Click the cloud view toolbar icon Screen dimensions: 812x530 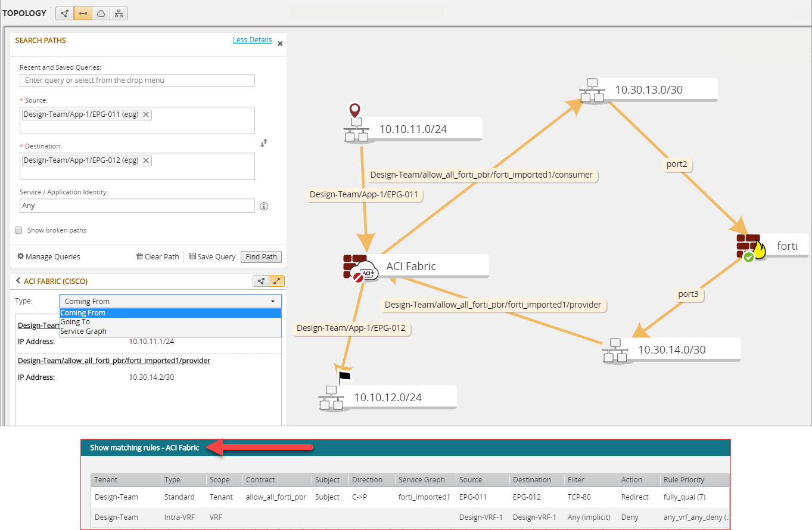click(x=101, y=13)
